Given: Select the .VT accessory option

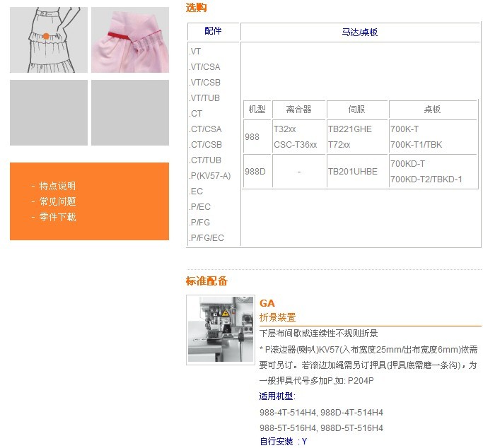Looking at the screenshot, I should (x=195, y=52).
